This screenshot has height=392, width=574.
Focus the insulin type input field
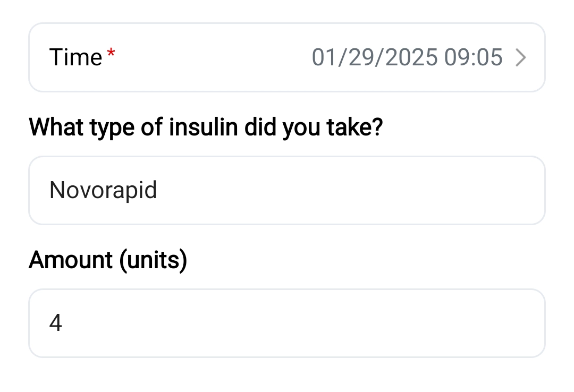click(287, 190)
